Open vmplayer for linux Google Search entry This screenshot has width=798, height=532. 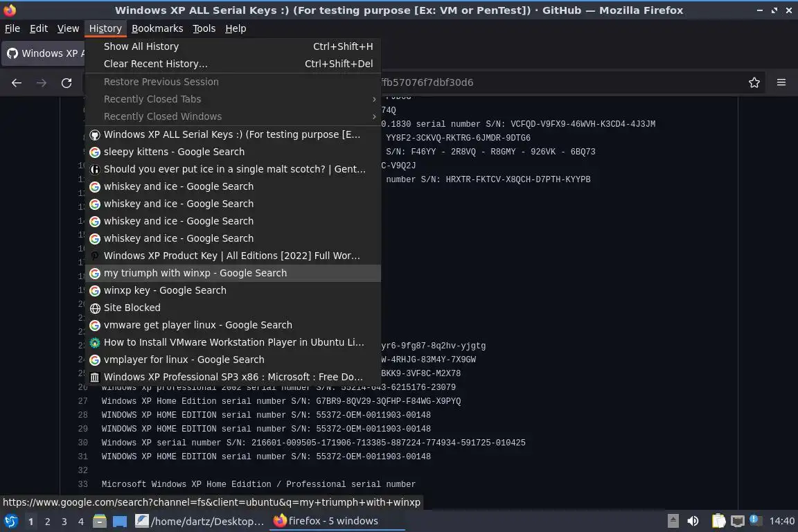(233, 360)
